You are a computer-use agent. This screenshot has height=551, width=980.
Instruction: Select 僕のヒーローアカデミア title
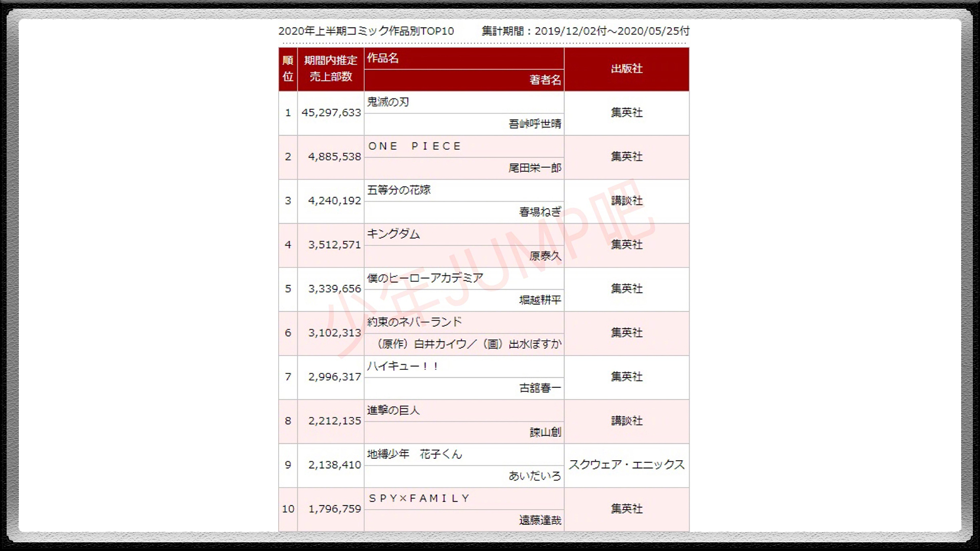pyautogui.click(x=425, y=278)
